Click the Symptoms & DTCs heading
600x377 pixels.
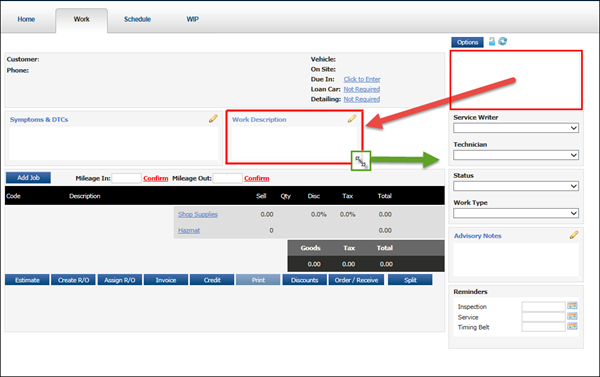coord(39,119)
